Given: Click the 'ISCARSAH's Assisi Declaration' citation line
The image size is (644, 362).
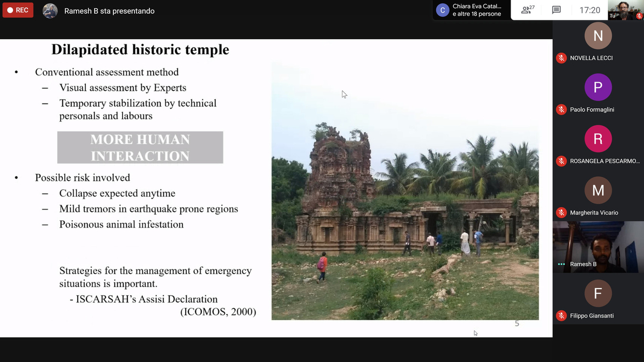Looking at the screenshot, I should click(x=144, y=299).
